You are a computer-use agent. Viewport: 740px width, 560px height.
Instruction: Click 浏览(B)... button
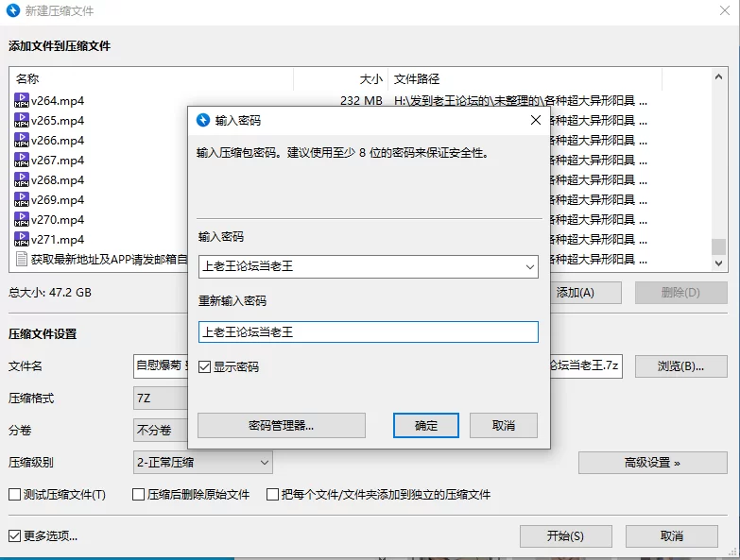[681, 366]
